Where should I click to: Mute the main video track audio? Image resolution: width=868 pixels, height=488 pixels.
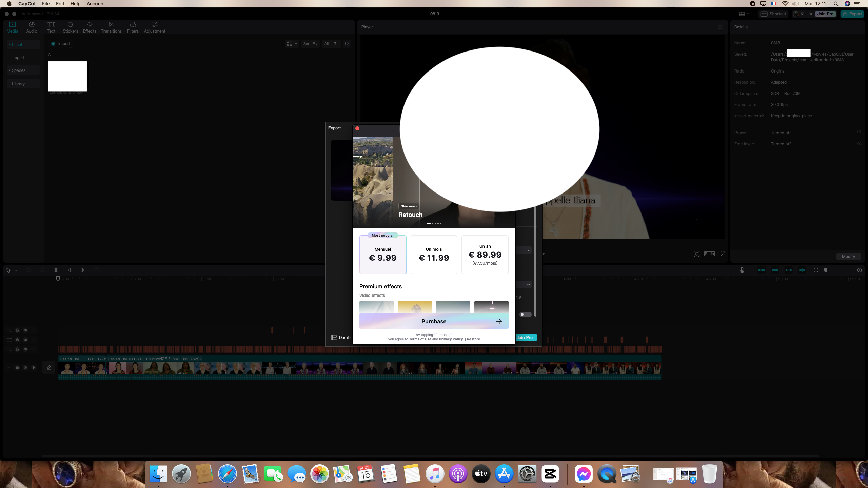pos(34,367)
